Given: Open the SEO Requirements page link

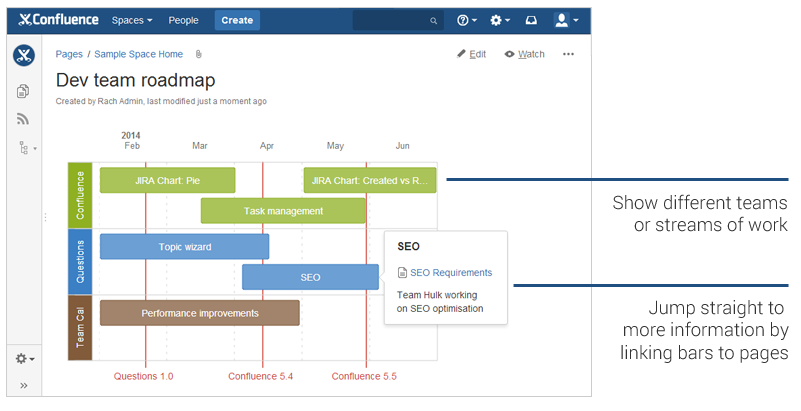Looking at the screenshot, I should (x=451, y=273).
